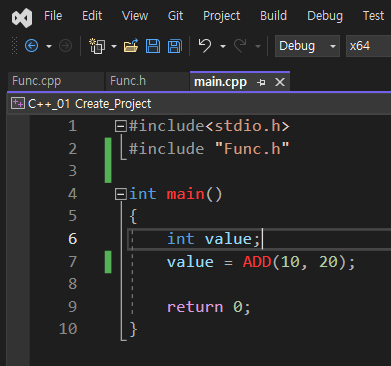Click the Open File folder icon
The image size is (391, 366).
(131, 46)
